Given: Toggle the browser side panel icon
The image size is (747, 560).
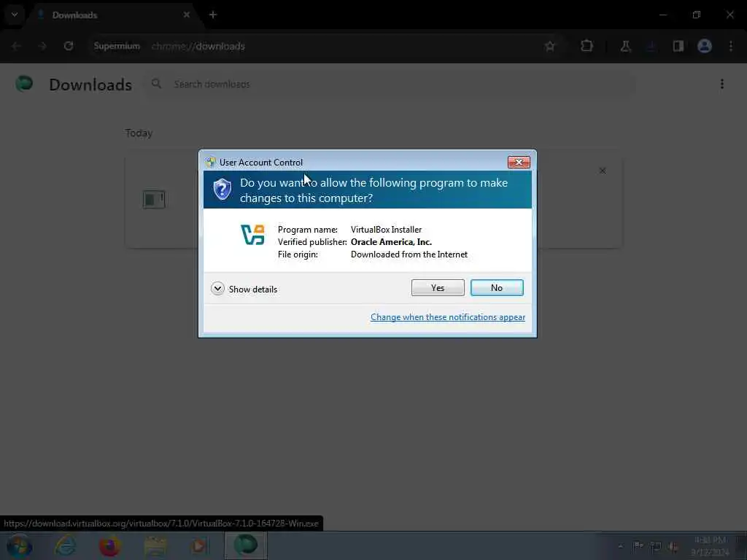Looking at the screenshot, I should pyautogui.click(x=678, y=46).
